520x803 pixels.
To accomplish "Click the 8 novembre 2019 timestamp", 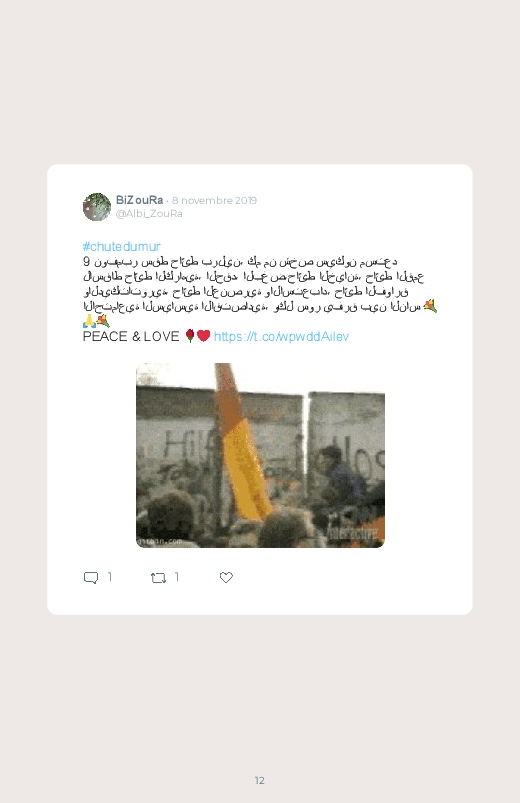I will tap(215, 200).
